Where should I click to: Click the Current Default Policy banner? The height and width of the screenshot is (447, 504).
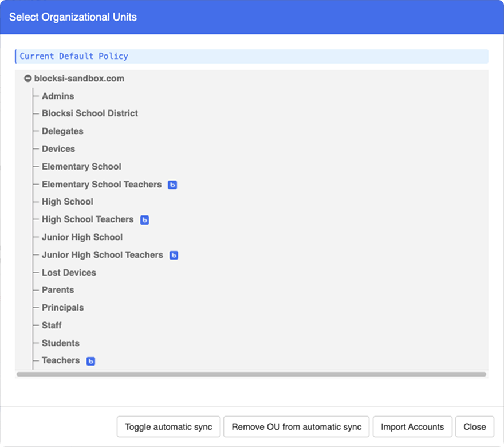pos(251,56)
